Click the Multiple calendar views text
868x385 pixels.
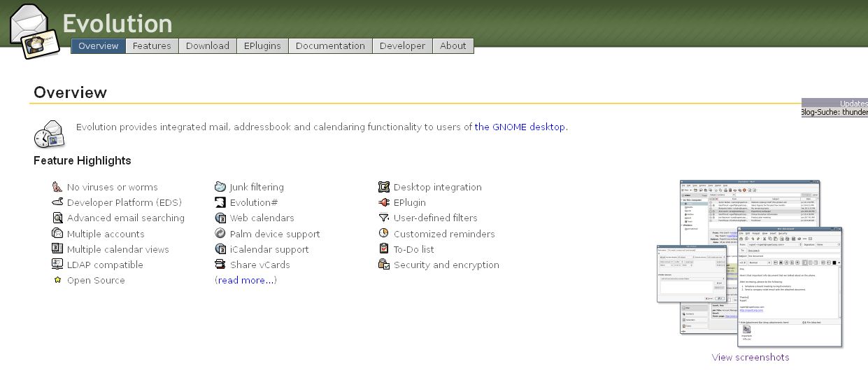pos(118,249)
